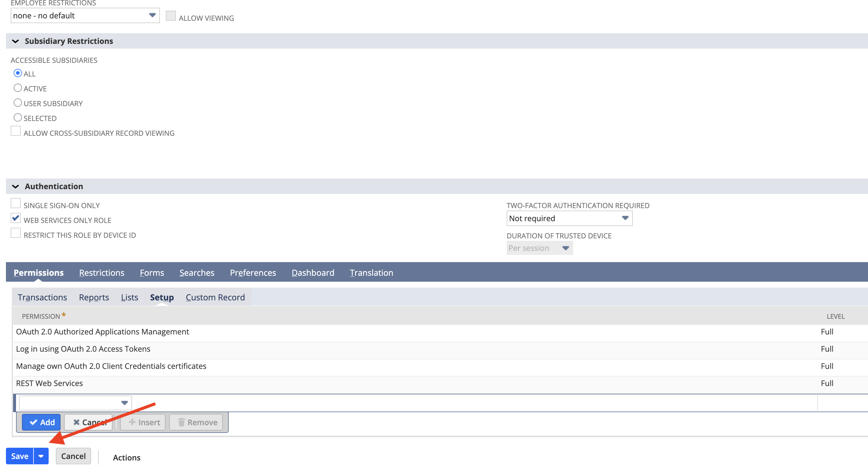
Task: Click the Remove line button
Action: pyautogui.click(x=196, y=422)
